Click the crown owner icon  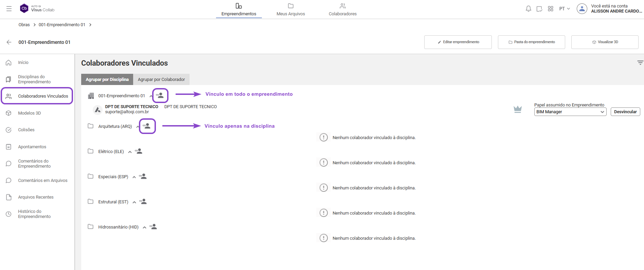(518, 109)
